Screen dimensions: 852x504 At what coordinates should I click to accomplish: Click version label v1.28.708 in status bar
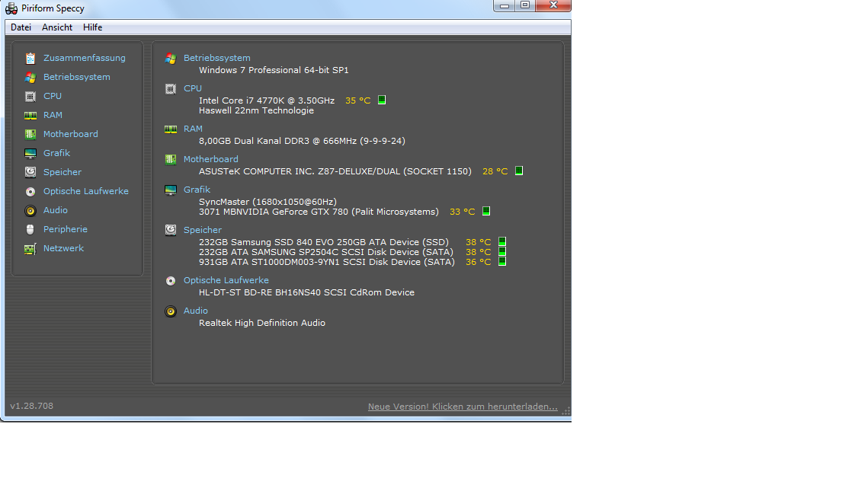pyautogui.click(x=31, y=406)
